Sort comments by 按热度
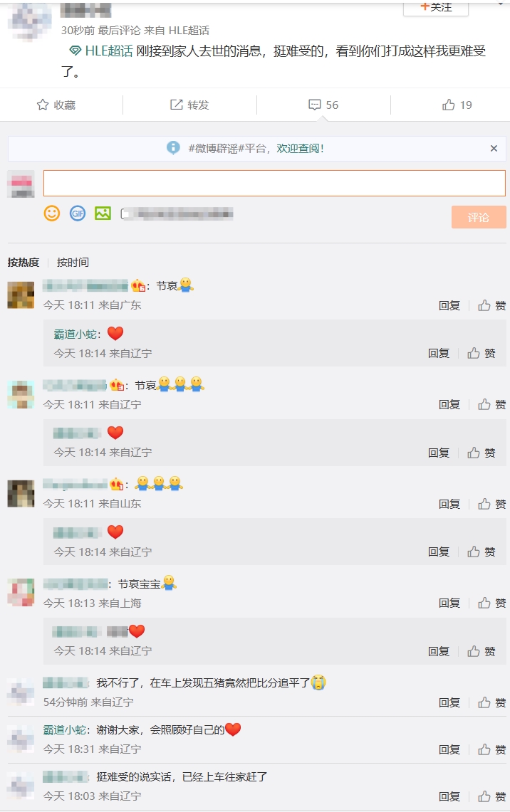 [x=24, y=263]
